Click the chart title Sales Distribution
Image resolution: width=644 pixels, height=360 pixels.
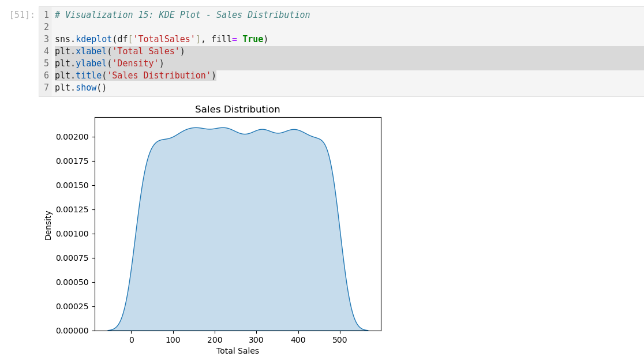coord(237,110)
